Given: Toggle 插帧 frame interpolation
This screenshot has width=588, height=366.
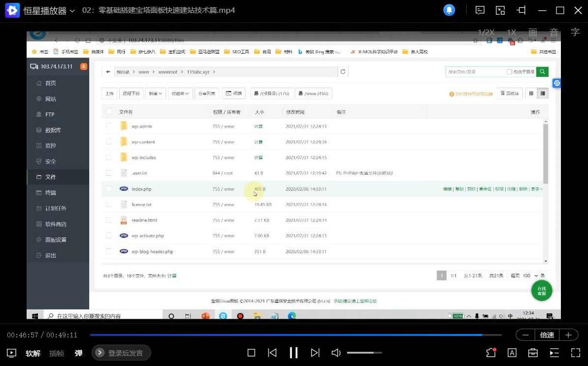Looking at the screenshot, I should pos(57,353).
